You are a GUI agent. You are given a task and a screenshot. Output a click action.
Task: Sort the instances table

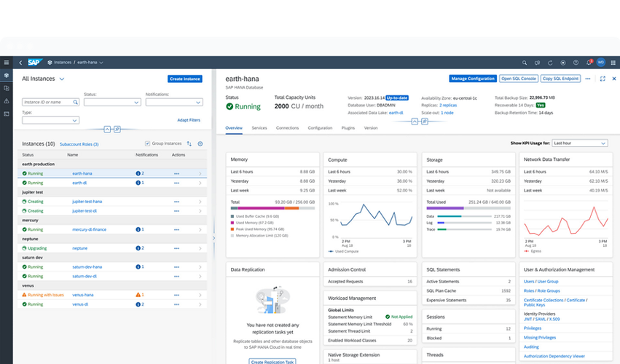click(x=189, y=144)
